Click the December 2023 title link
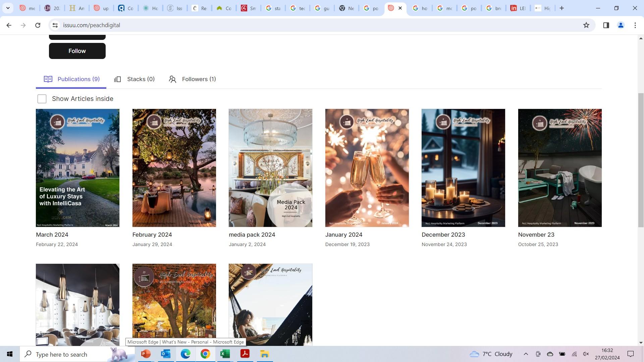 443,235
